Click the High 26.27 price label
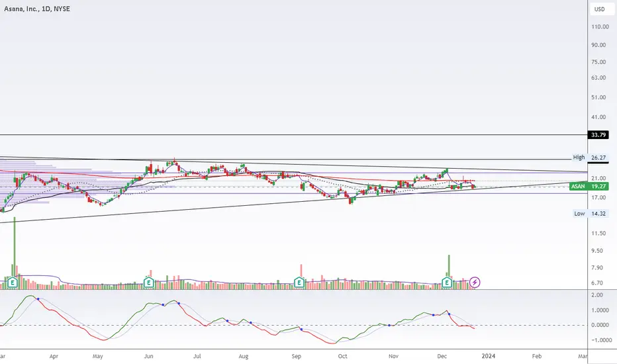617x364 pixels. pyautogui.click(x=590, y=158)
